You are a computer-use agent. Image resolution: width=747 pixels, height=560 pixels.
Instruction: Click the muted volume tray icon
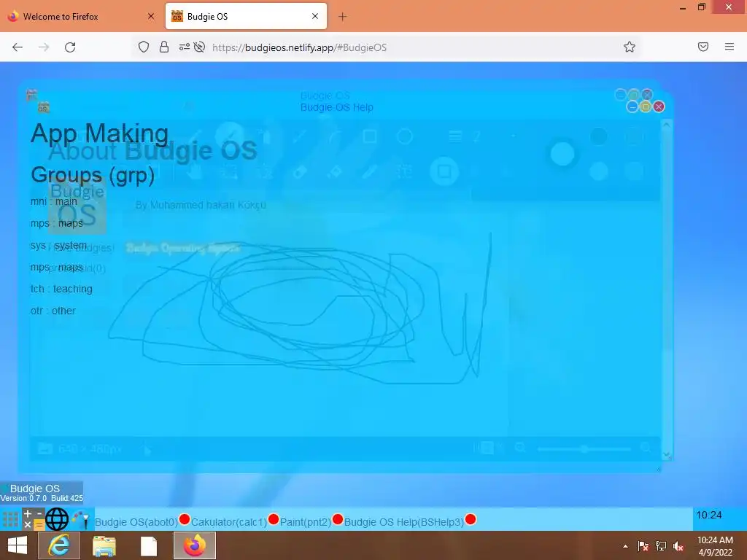pos(678,546)
